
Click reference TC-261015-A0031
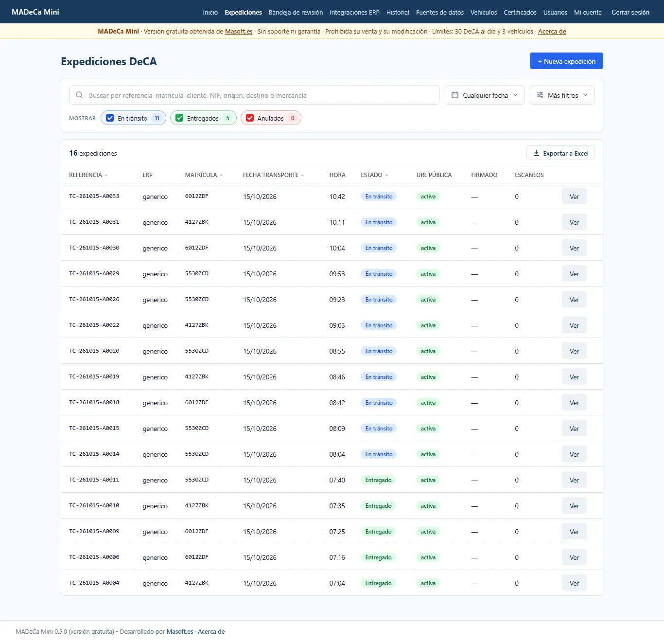94,222
